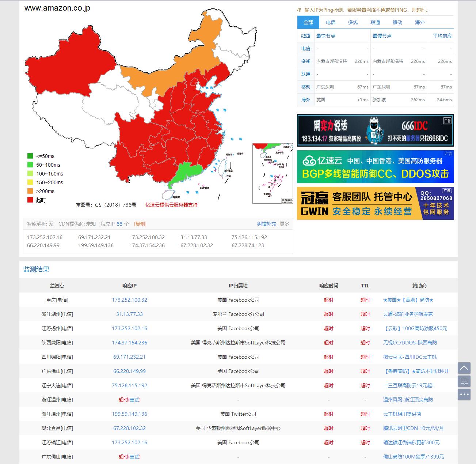Open sponsor link 微云互联-四川IDC云主机
Image resolution: width=476 pixels, height=464 pixels.
pyautogui.click(x=410, y=357)
